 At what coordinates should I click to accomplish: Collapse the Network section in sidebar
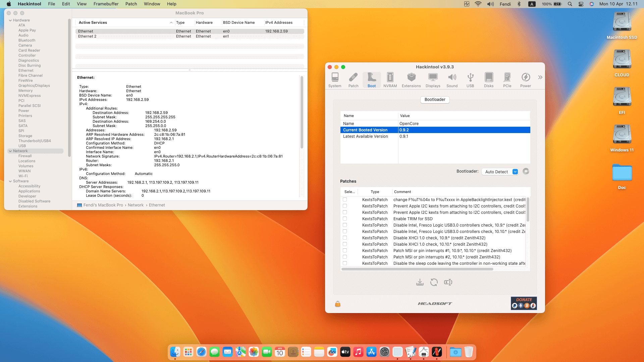point(10,151)
